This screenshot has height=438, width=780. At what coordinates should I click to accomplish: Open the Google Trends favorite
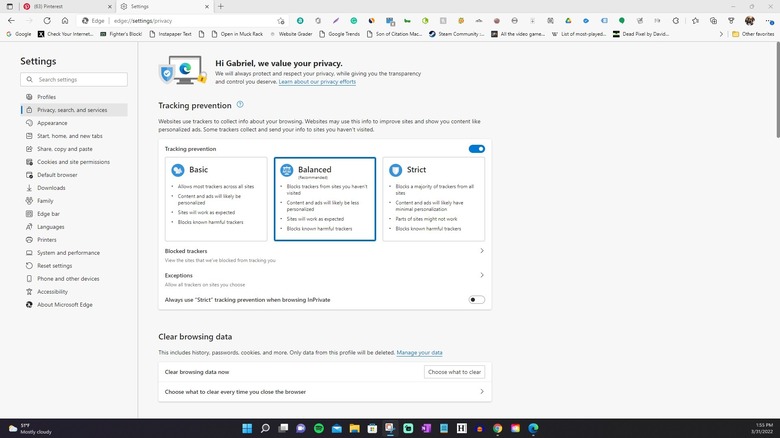coord(339,34)
